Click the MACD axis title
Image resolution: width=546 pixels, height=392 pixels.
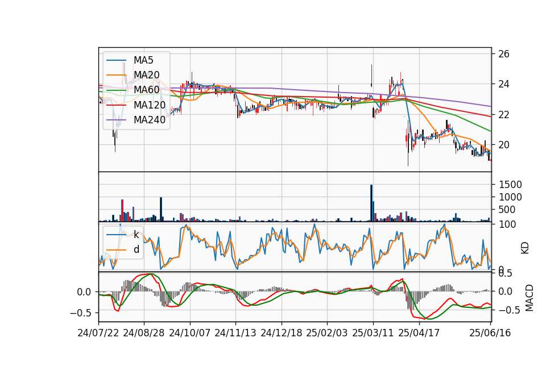point(530,298)
